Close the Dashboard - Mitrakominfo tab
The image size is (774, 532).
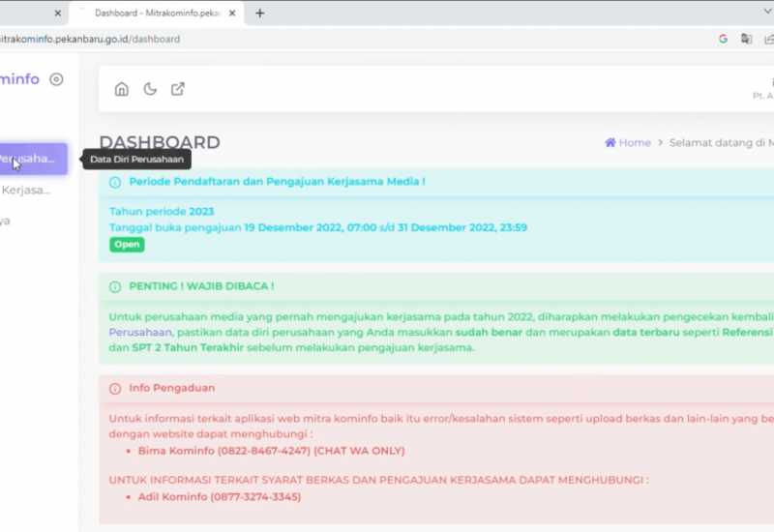(x=232, y=14)
